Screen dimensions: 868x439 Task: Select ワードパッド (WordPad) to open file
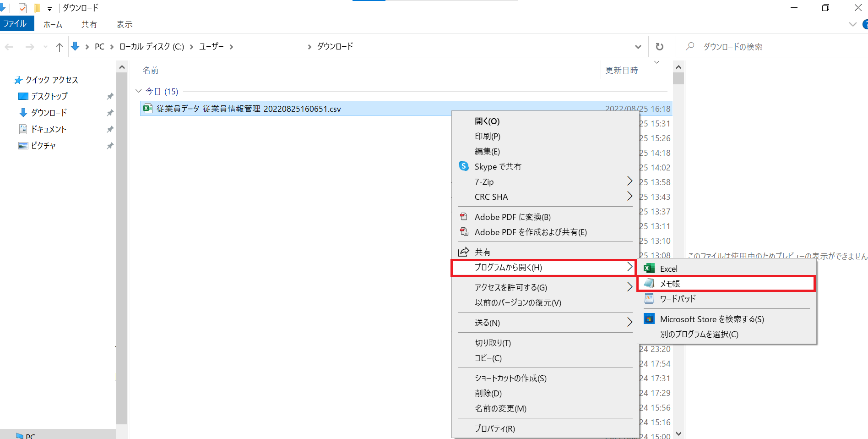[x=678, y=299]
